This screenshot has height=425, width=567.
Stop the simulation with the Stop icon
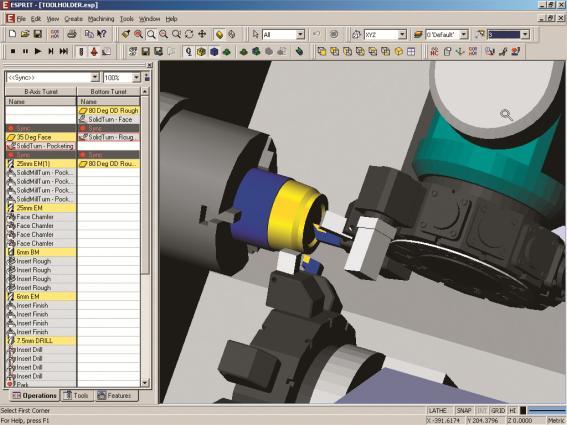(x=13, y=51)
